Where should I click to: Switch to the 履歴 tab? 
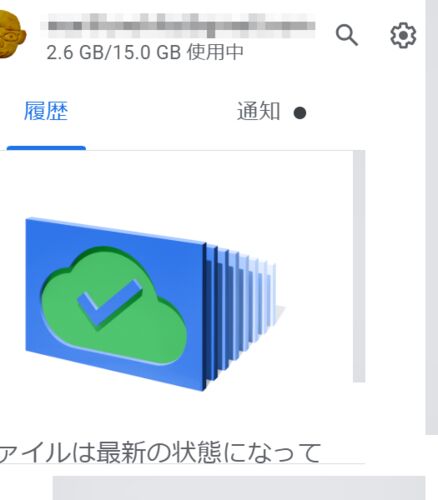point(46,111)
